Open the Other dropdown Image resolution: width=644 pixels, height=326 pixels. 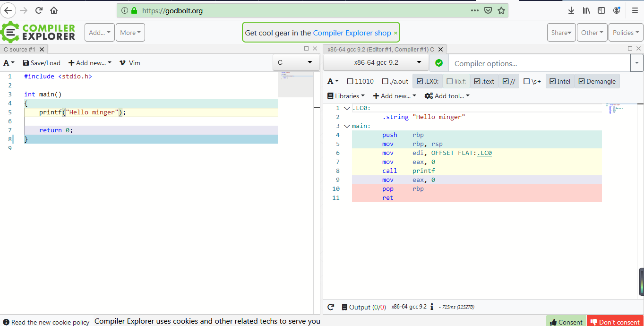click(x=592, y=33)
